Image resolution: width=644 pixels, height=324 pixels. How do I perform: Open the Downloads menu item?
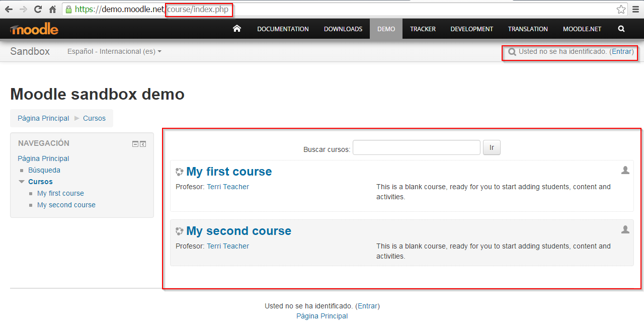point(343,29)
